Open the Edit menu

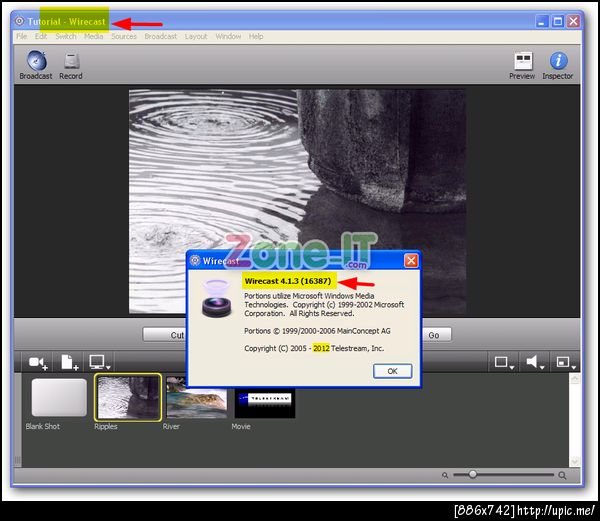(41, 36)
